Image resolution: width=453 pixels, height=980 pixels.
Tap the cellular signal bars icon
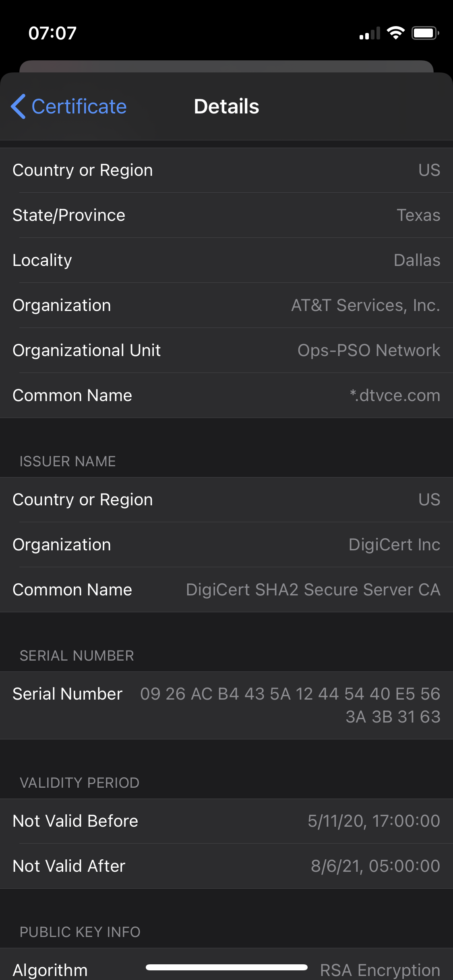[370, 34]
